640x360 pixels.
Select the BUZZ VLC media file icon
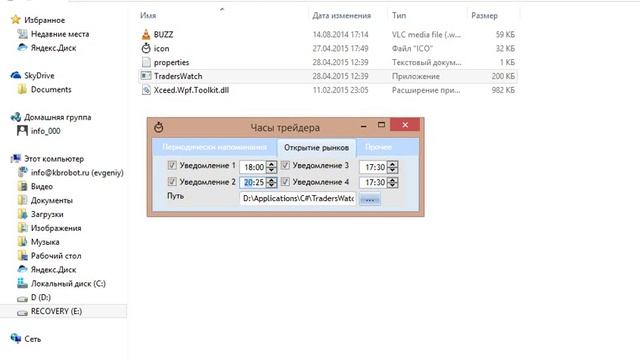[146, 35]
